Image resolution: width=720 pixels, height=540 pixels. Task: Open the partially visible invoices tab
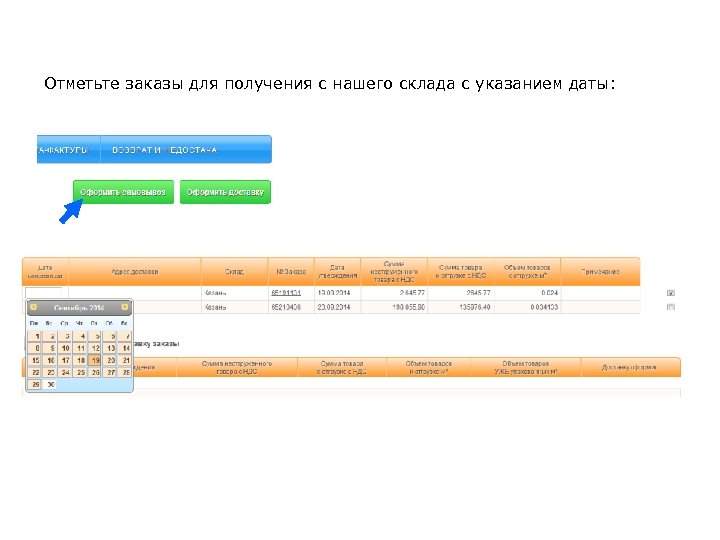(x=68, y=150)
